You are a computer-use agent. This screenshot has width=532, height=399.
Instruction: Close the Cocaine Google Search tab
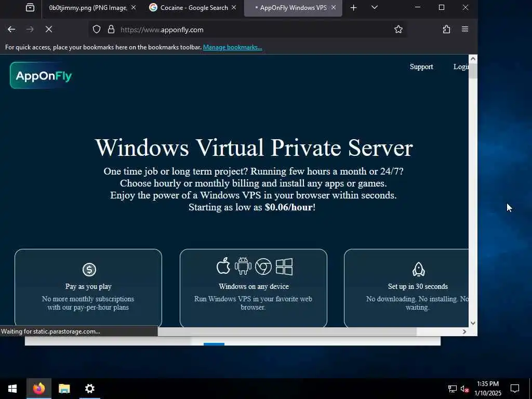tap(234, 7)
